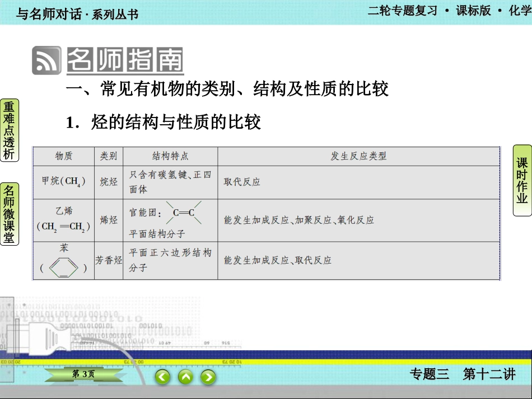Click the 芳香烃 category cell
The width and height of the screenshot is (532, 399).
109,260
